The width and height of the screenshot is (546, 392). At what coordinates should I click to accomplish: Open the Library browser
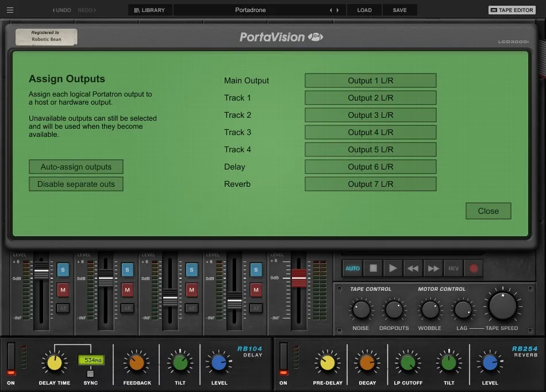pyautogui.click(x=149, y=10)
